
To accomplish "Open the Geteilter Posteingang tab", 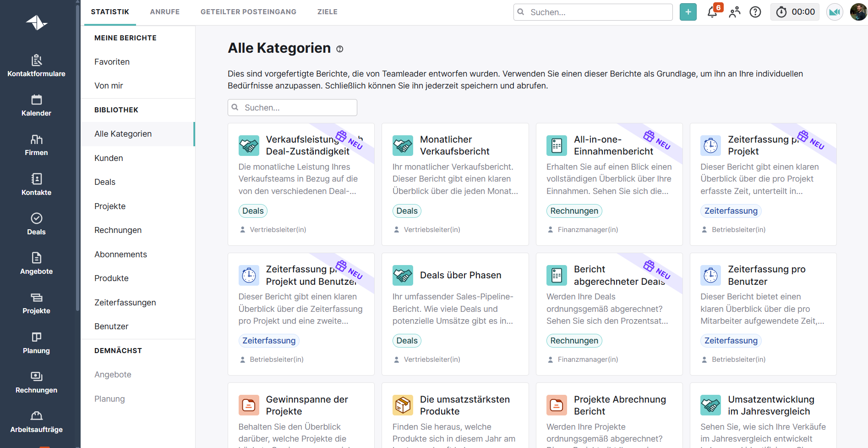I will tap(248, 12).
